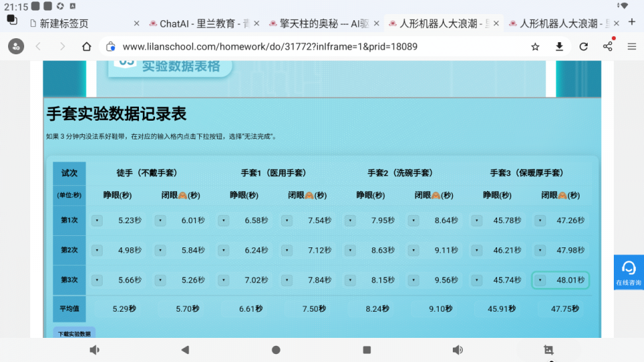This screenshot has height=362, width=644.
Task: Lower volume with the left speaker icon
Action: click(x=95, y=350)
